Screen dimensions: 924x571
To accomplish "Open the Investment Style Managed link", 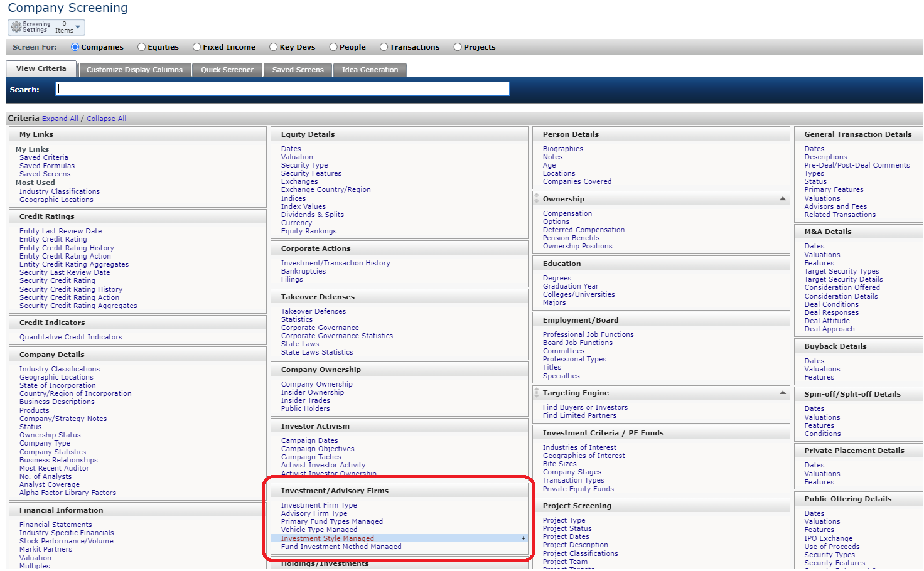I will (327, 538).
